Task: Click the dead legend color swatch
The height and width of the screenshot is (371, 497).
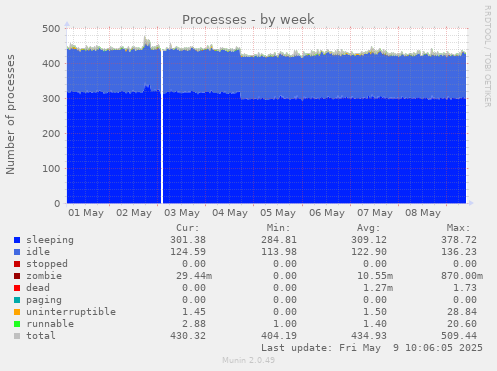Action: pos(17,288)
